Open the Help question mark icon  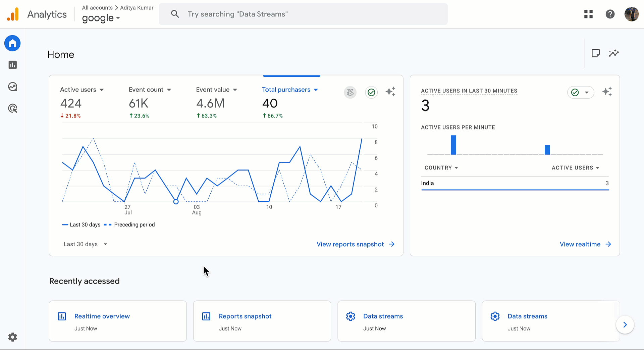(x=610, y=14)
